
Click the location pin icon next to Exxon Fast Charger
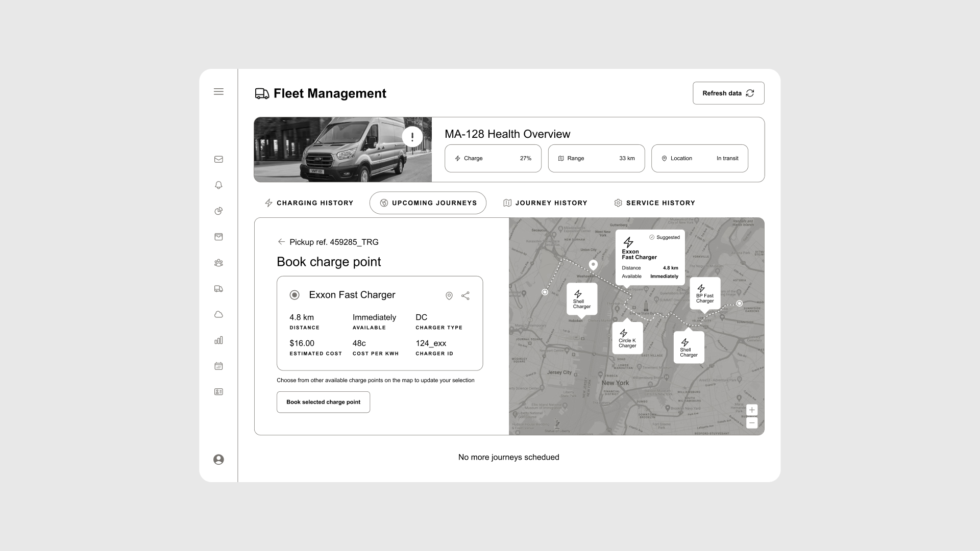pos(449,296)
